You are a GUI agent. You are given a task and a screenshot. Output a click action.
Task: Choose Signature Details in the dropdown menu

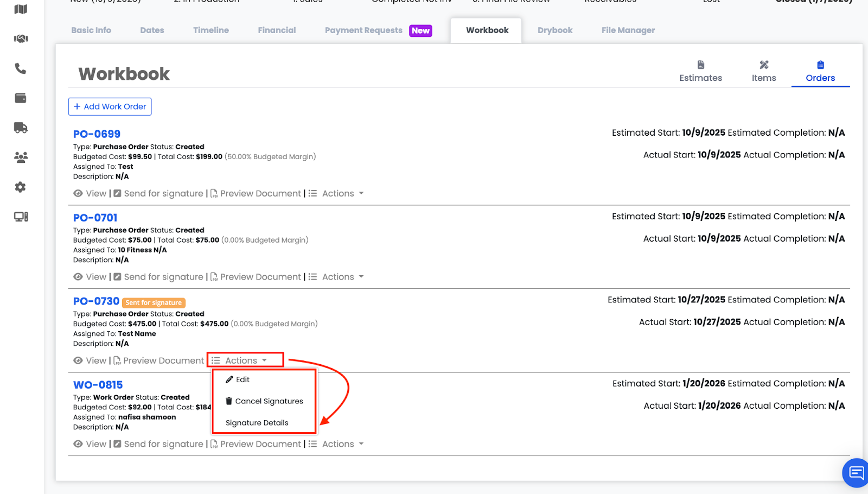pyautogui.click(x=257, y=423)
